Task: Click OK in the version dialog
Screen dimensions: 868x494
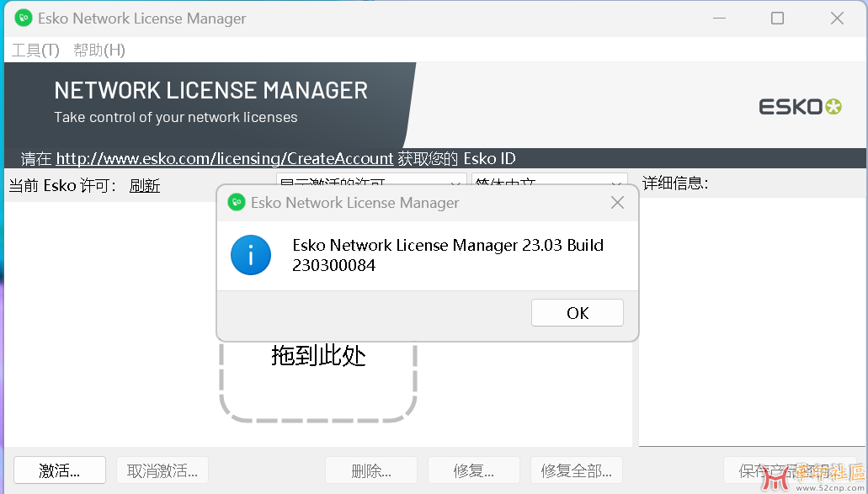Action: click(578, 313)
